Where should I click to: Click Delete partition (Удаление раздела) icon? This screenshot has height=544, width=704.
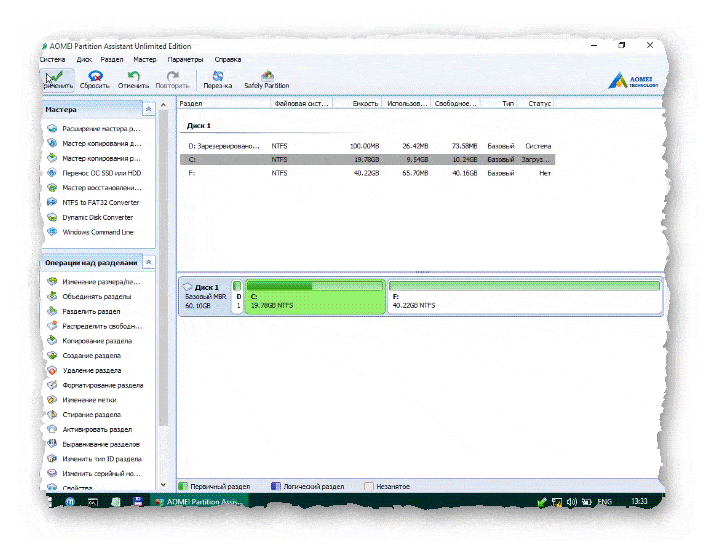(52, 370)
